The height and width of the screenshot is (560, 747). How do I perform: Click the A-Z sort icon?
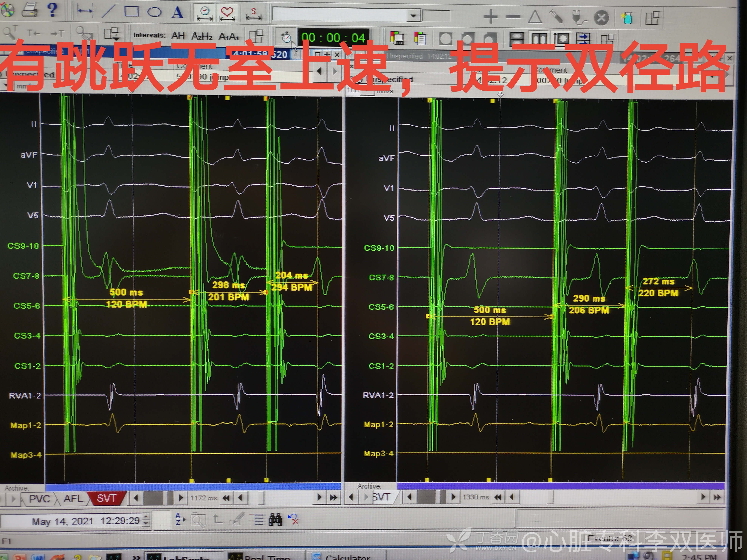(180, 519)
